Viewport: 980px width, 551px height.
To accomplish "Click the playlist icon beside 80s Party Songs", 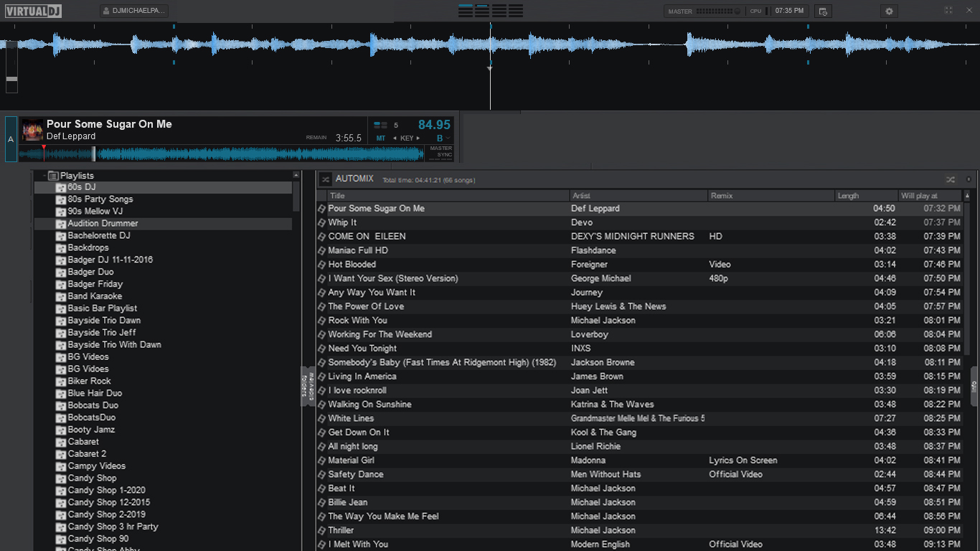I will 61,199.
